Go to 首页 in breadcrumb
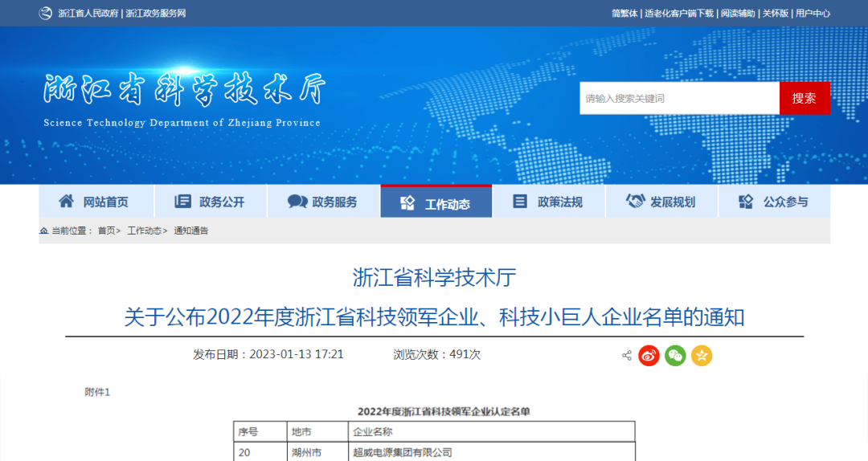Viewport: 868px width, 461px height. pos(106,230)
